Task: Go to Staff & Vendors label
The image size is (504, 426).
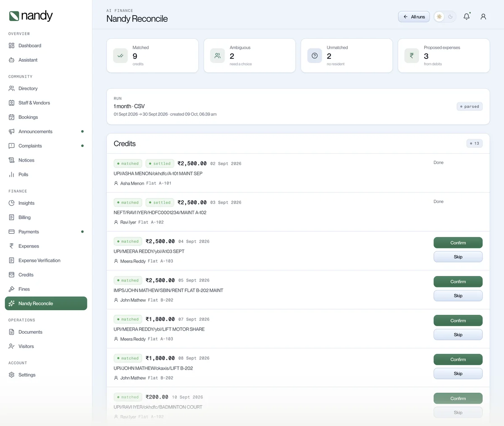Action: (34, 103)
